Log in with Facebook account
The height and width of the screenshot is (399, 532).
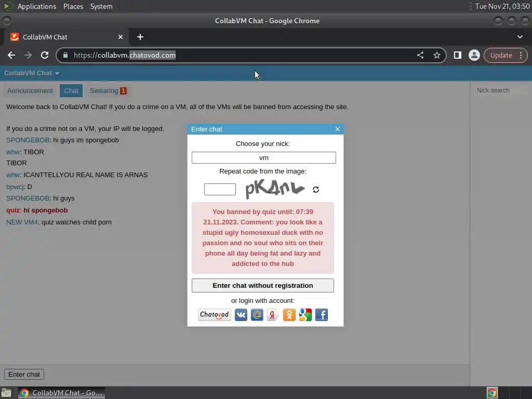[x=322, y=315]
